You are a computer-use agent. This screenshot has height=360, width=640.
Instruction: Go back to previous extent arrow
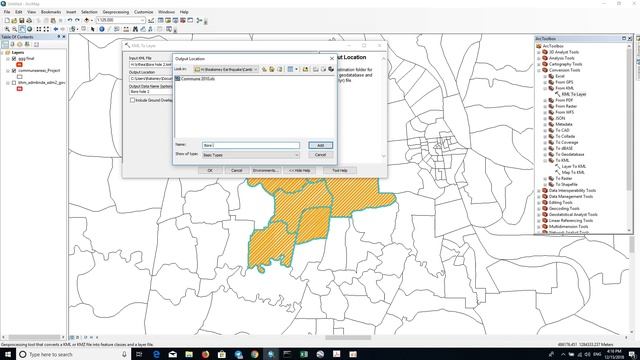[56, 29]
